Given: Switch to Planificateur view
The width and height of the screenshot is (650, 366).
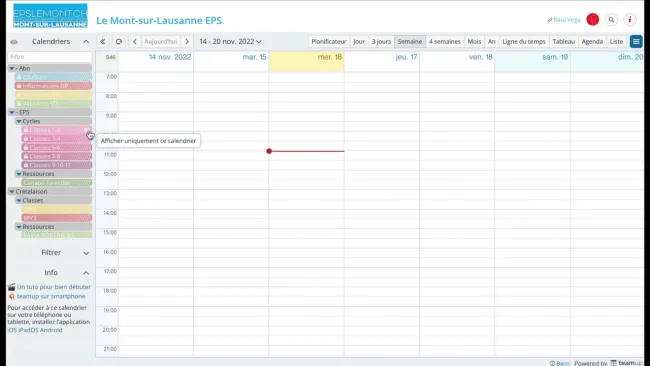Looking at the screenshot, I should click(x=329, y=41).
